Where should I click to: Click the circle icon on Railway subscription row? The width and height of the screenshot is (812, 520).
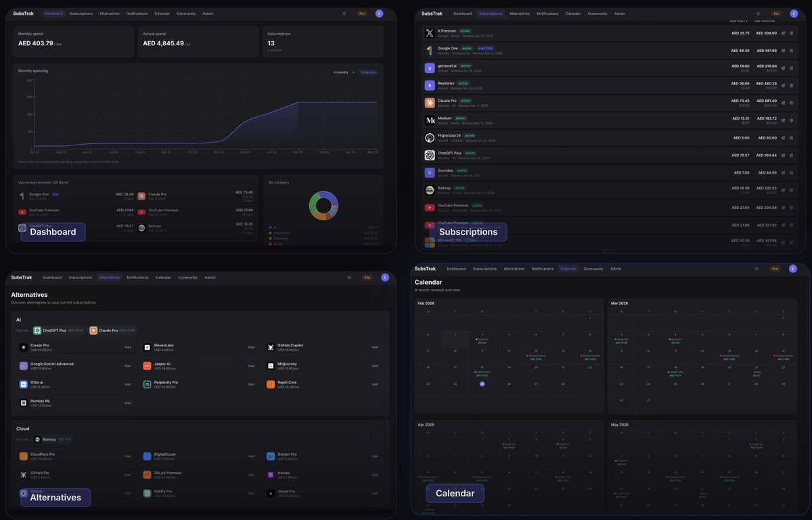point(792,190)
